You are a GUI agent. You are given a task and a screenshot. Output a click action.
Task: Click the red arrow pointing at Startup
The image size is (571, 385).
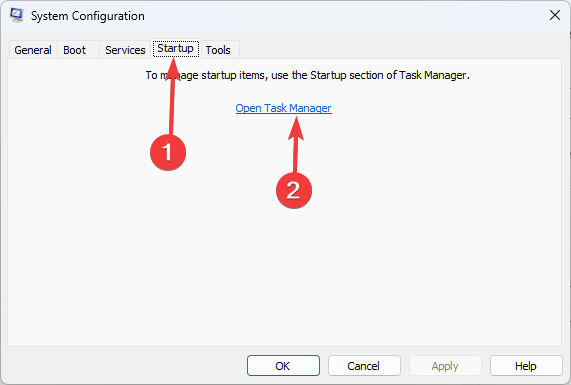point(172,97)
